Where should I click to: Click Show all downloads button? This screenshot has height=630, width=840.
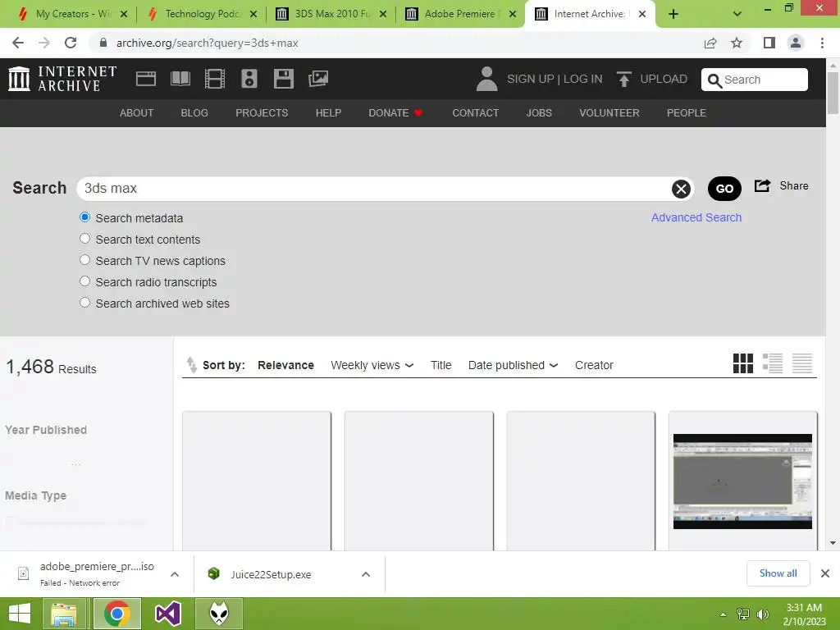tap(778, 573)
